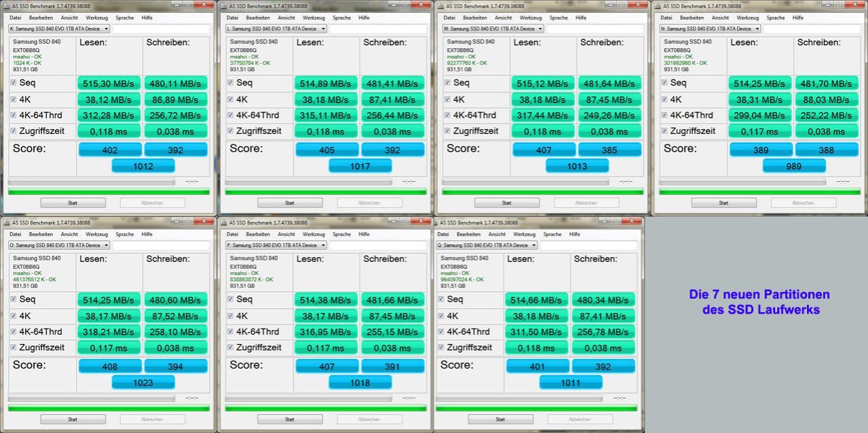868x433 pixels.
Task: Click the empty field beside the O: drive dropdown
Action: pos(161,246)
